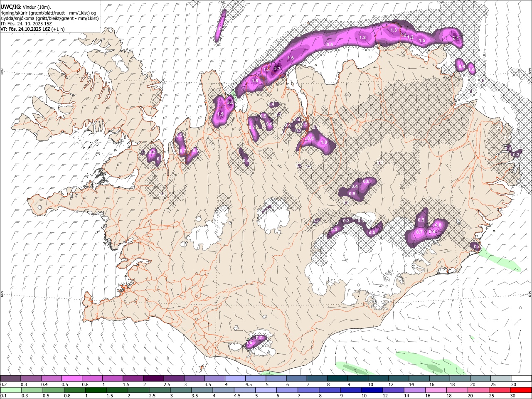Click the 1.3 snowfall value label
532x399 pixels.
pos(394,30)
